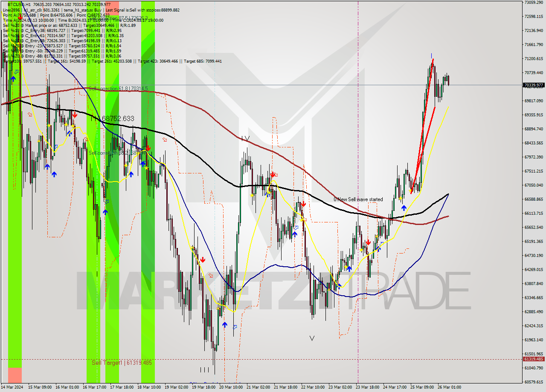Image resolution: width=546 pixels, height=392 pixels.
Task: Click price axis label 73059.290
Action: point(533,3)
